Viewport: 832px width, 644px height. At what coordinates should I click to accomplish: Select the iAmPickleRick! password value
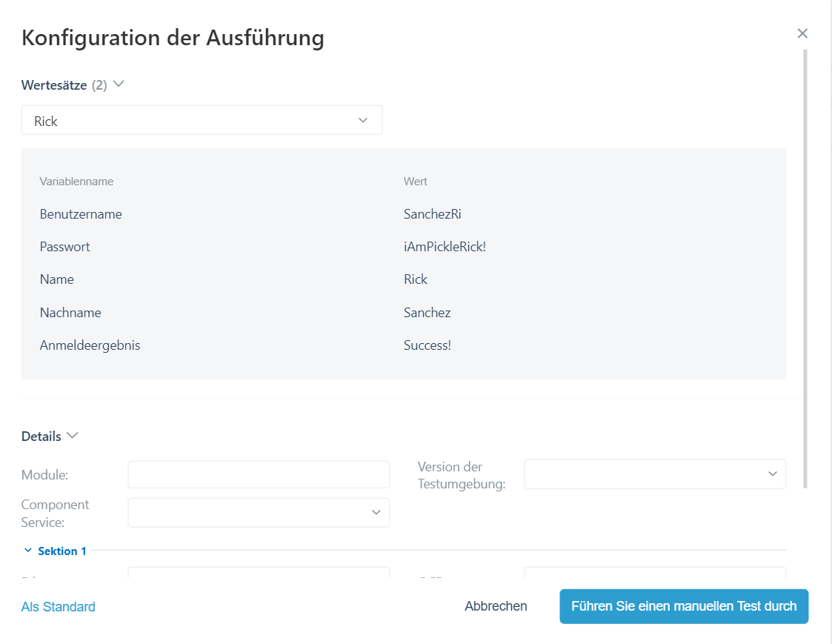[x=445, y=247]
